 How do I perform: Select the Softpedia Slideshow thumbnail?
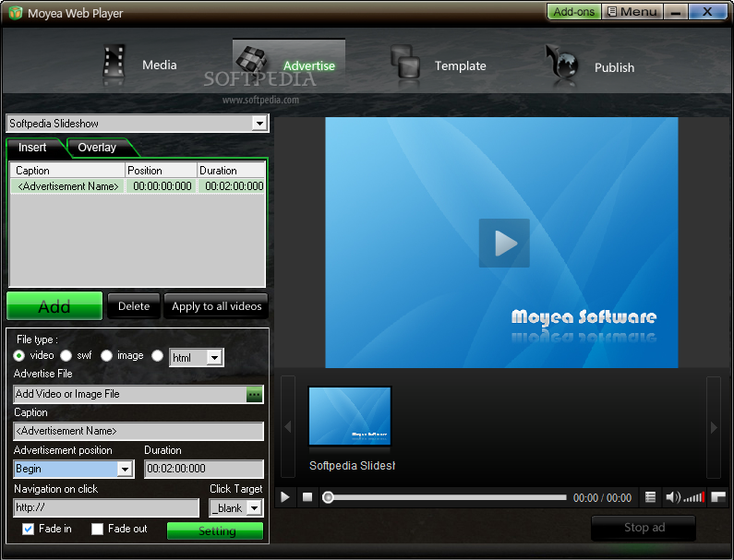pos(350,416)
